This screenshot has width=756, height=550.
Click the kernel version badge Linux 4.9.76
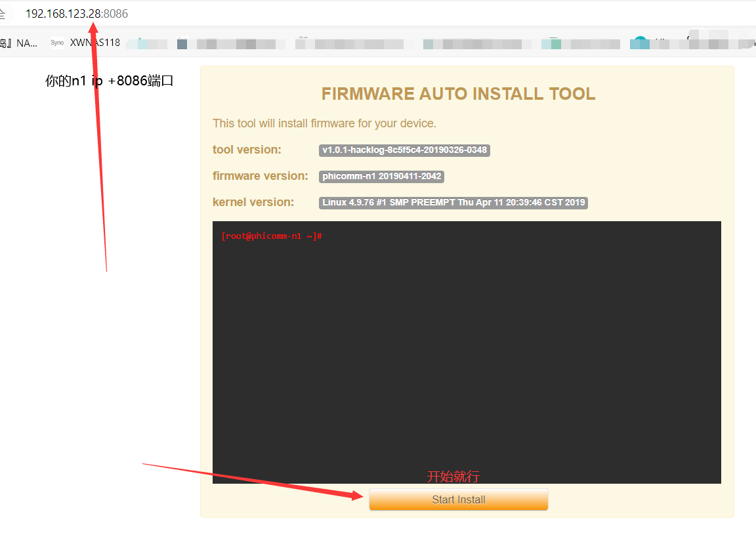tap(453, 203)
